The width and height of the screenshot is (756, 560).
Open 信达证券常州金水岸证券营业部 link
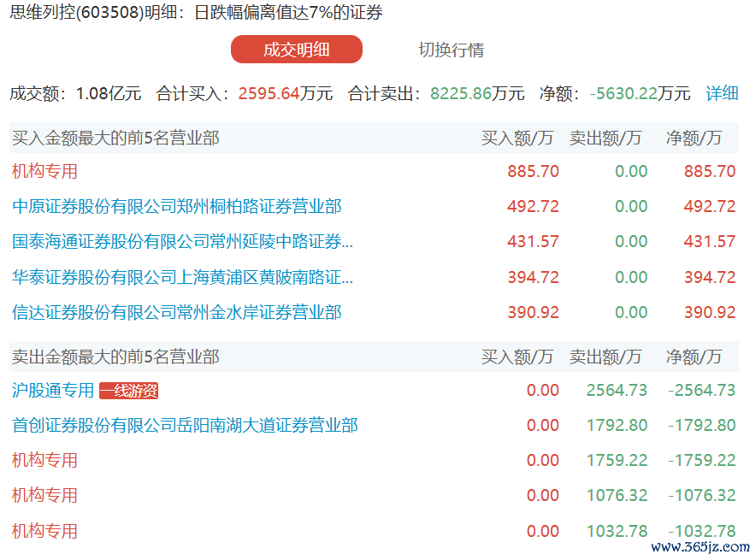click(x=177, y=312)
